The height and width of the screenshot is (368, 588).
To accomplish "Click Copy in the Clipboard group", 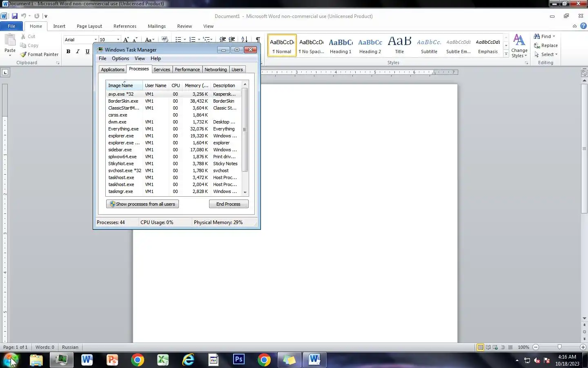I will (29, 45).
